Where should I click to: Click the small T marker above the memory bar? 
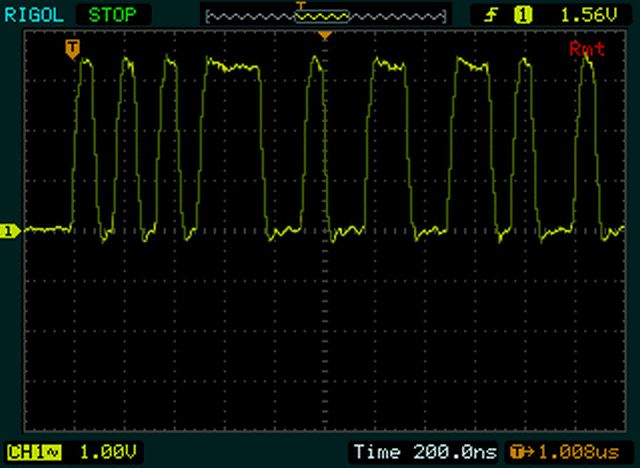(x=301, y=6)
